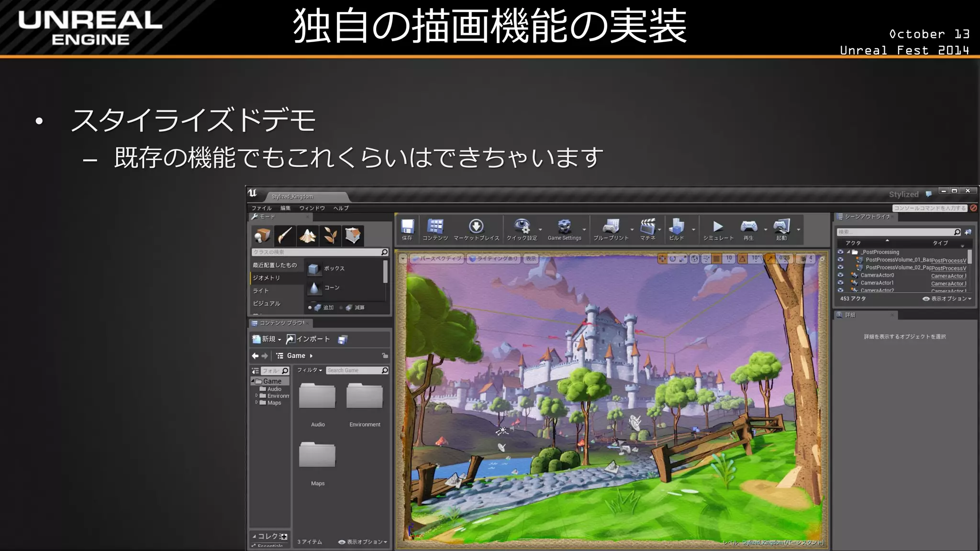The width and height of the screenshot is (980, 551).
Task: Open the Window (ウィンドウ) menu
Action: pyautogui.click(x=312, y=208)
